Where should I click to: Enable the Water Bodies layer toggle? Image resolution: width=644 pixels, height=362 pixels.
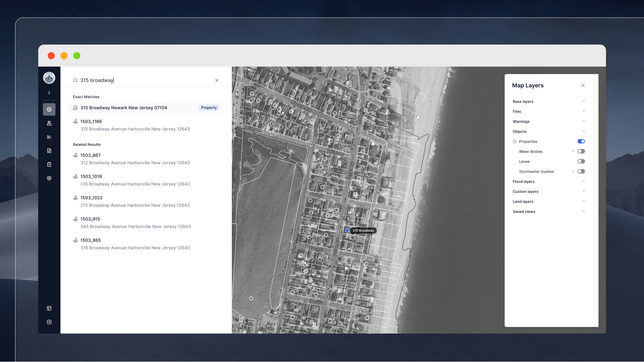tap(581, 152)
